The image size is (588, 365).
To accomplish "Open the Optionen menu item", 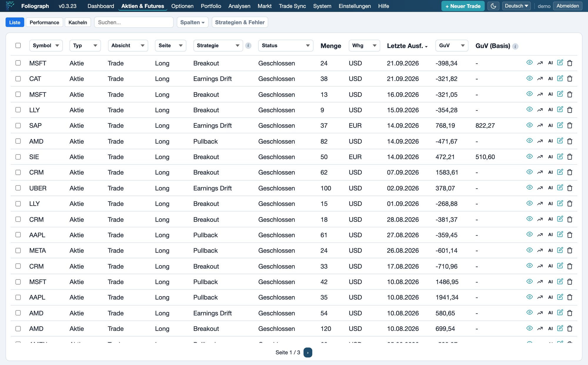I will (182, 6).
